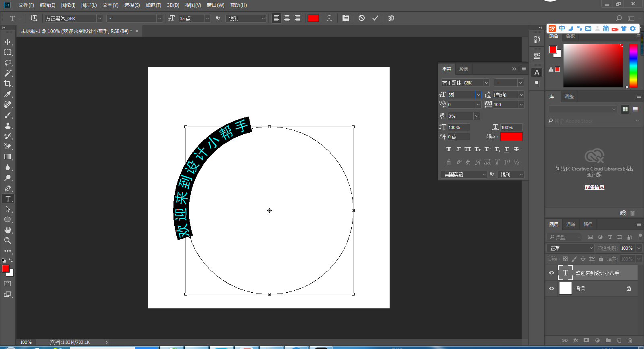Toggle lock all icon in Layers panel
Screen dimensions: 644x349
(x=601, y=259)
